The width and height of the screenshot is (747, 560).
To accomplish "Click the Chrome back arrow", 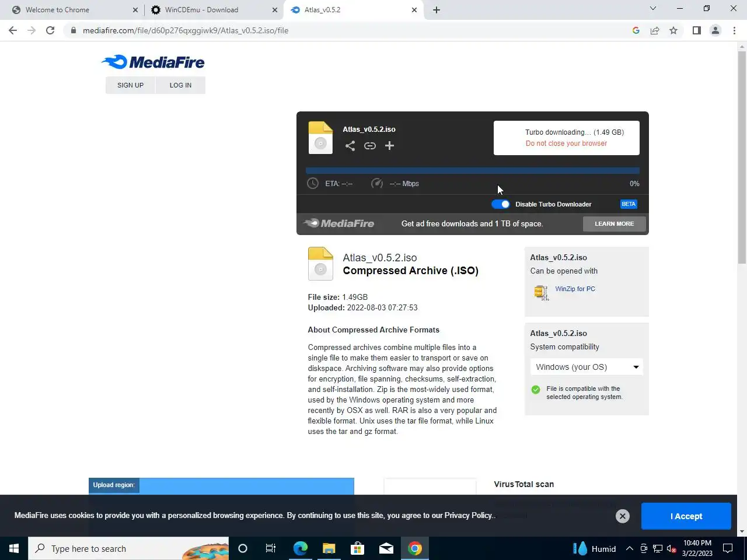I will click(x=13, y=30).
